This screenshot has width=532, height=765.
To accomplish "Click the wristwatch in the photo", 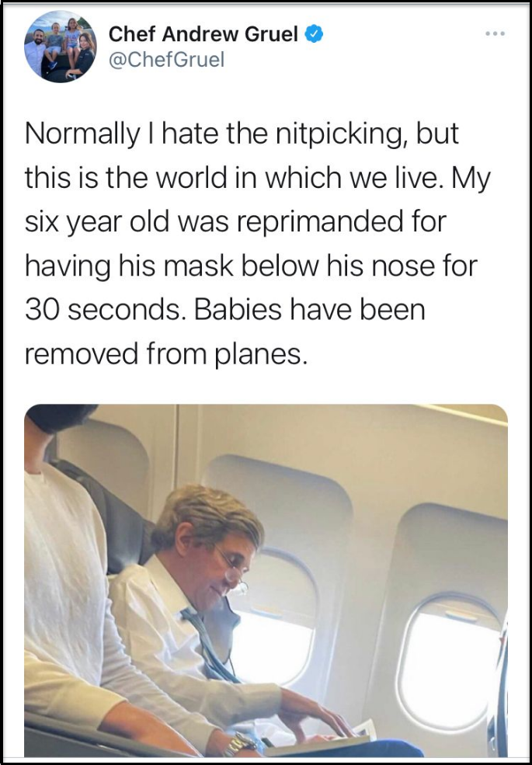I will click(x=241, y=744).
